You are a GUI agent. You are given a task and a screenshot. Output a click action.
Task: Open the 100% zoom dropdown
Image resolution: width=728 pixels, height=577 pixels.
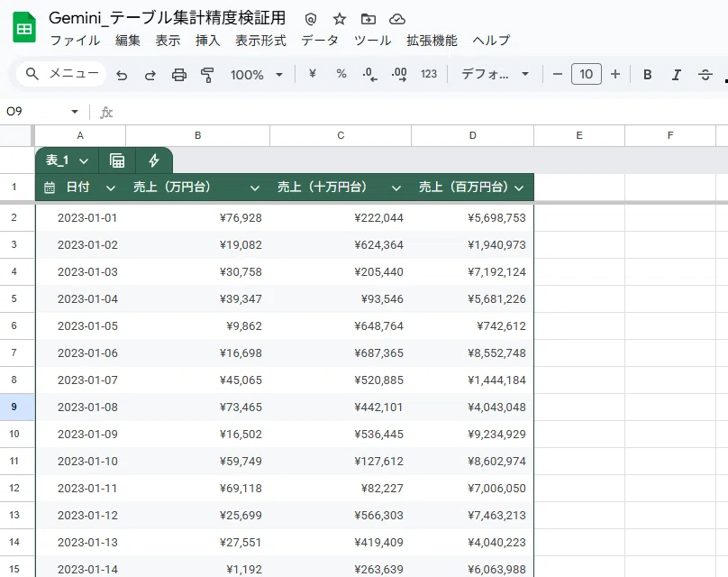pyautogui.click(x=256, y=74)
